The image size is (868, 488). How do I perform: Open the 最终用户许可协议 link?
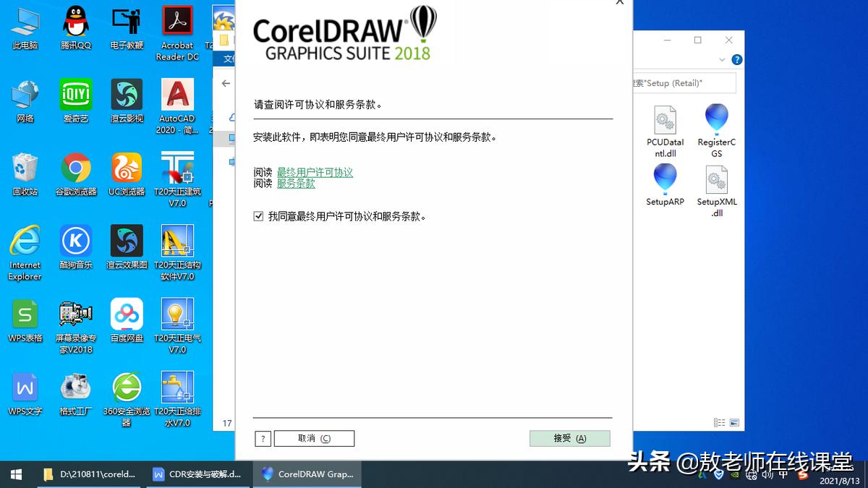pyautogui.click(x=315, y=172)
